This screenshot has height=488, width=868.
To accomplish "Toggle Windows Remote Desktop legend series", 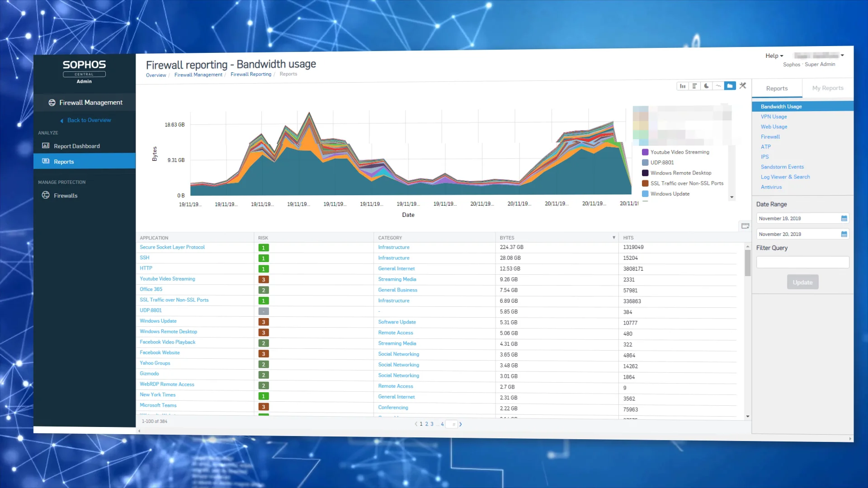I will 680,173.
